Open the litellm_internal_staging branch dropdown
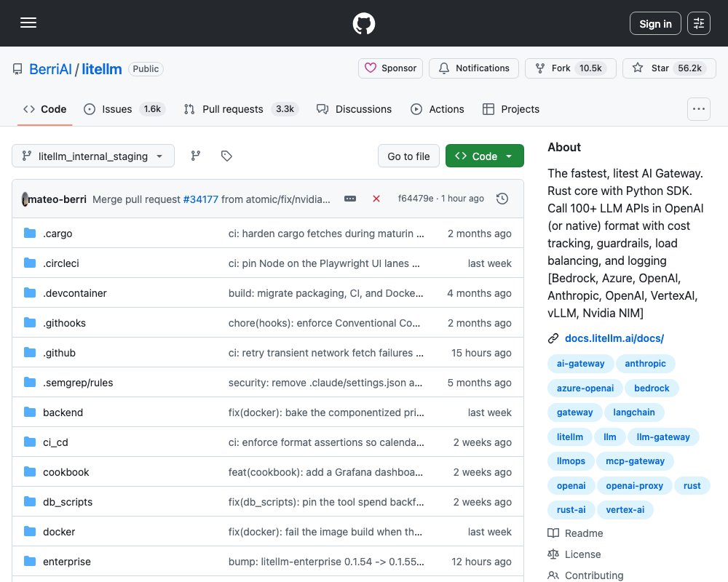The height and width of the screenshot is (582, 728). point(93,156)
